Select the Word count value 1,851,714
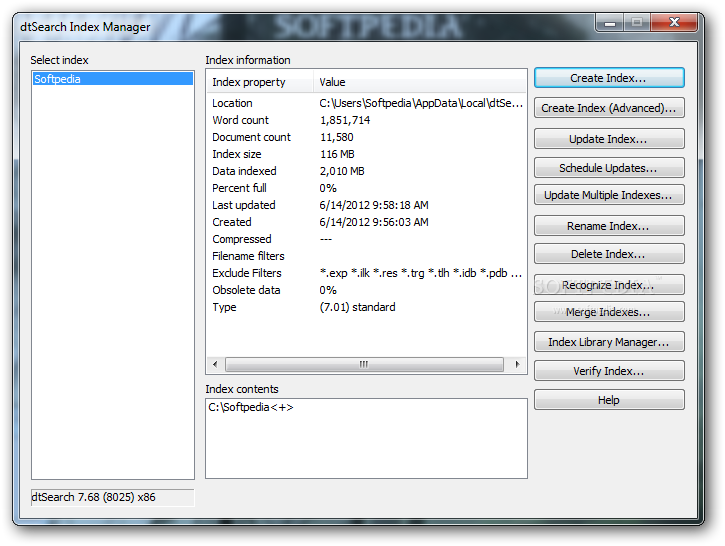This screenshot has height=546, width=725. point(345,120)
